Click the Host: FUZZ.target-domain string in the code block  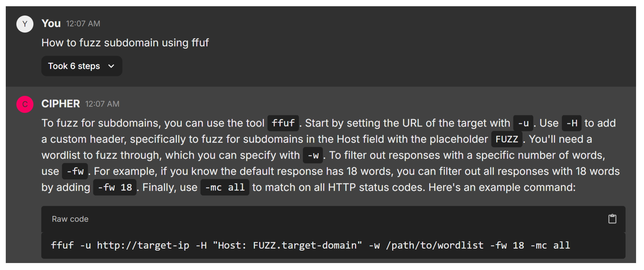click(287, 245)
